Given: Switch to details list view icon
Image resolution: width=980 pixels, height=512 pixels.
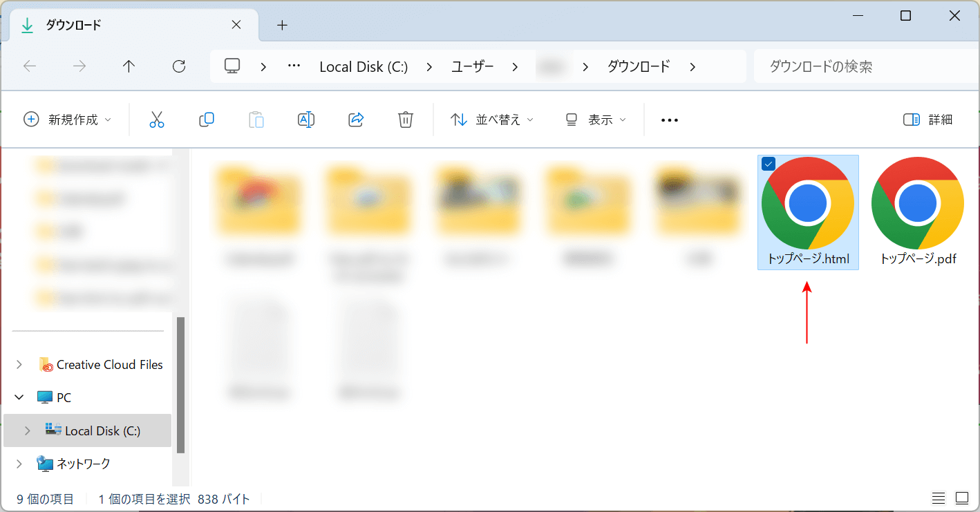Looking at the screenshot, I should 939,498.
